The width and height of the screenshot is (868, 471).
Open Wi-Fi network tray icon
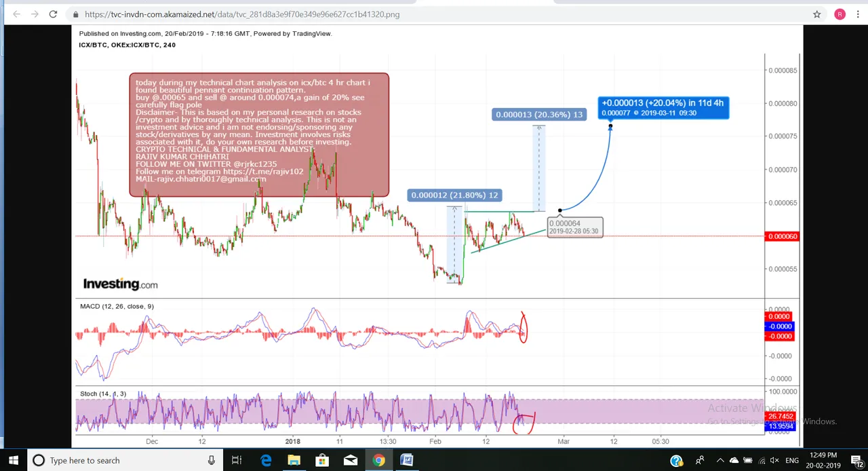[763, 461]
